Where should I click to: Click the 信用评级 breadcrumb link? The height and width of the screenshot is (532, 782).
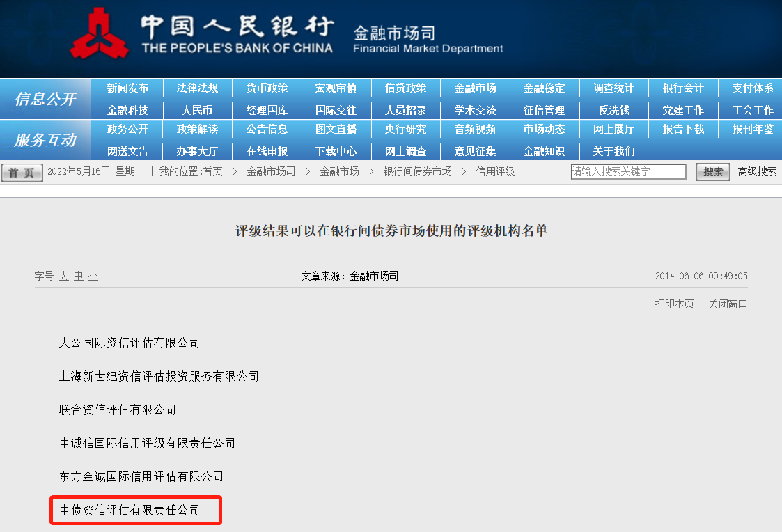(x=495, y=172)
